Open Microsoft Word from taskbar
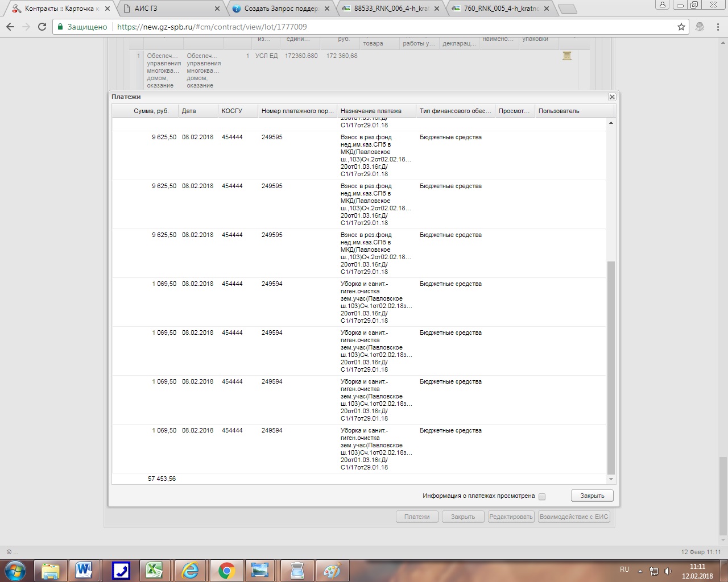This screenshot has width=728, height=582. click(x=84, y=570)
